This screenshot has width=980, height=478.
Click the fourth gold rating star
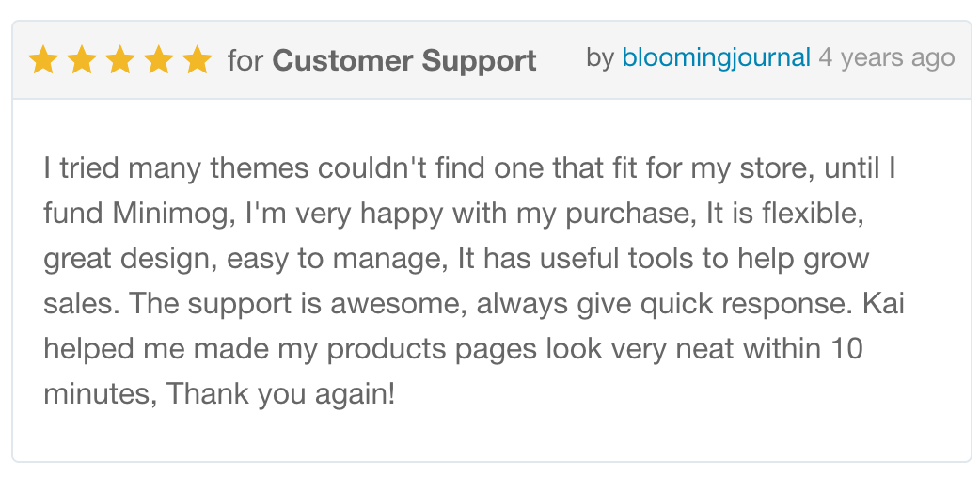tap(158, 61)
